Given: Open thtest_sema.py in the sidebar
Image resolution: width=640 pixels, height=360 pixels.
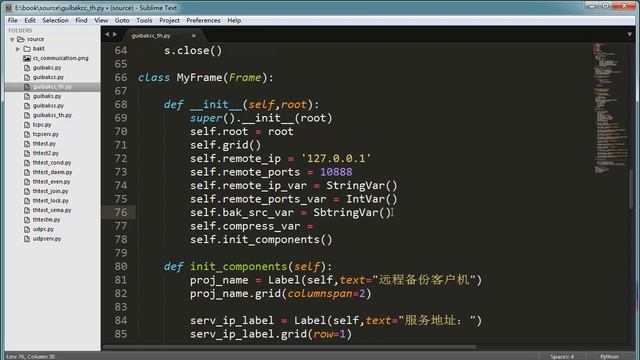Looking at the screenshot, I should [52, 210].
